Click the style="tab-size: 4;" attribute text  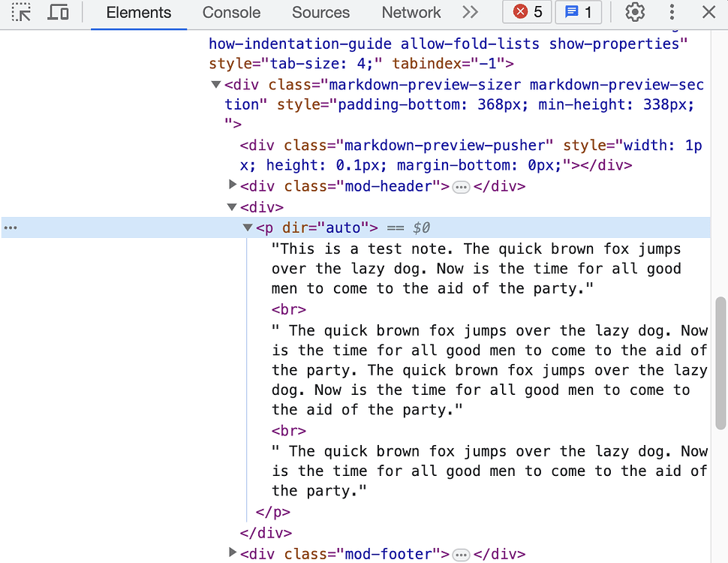295,64
